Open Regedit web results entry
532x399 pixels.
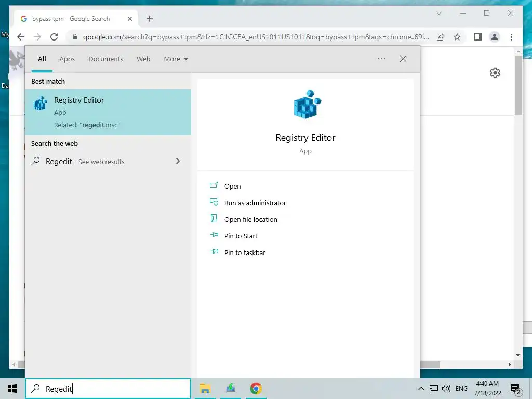click(108, 162)
